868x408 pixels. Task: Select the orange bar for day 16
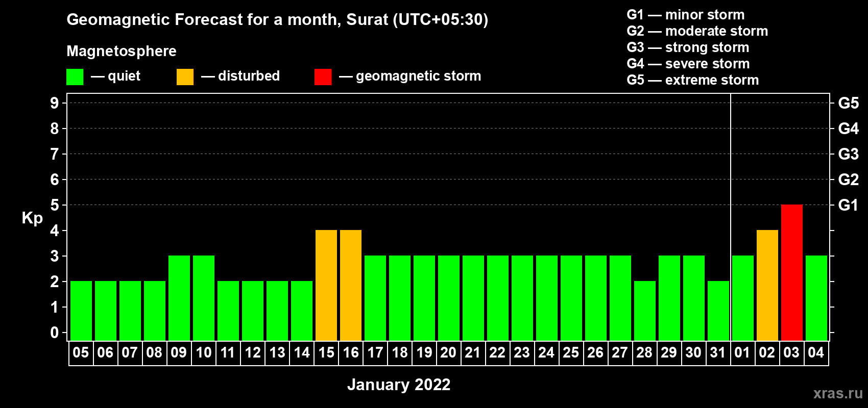pos(351,286)
